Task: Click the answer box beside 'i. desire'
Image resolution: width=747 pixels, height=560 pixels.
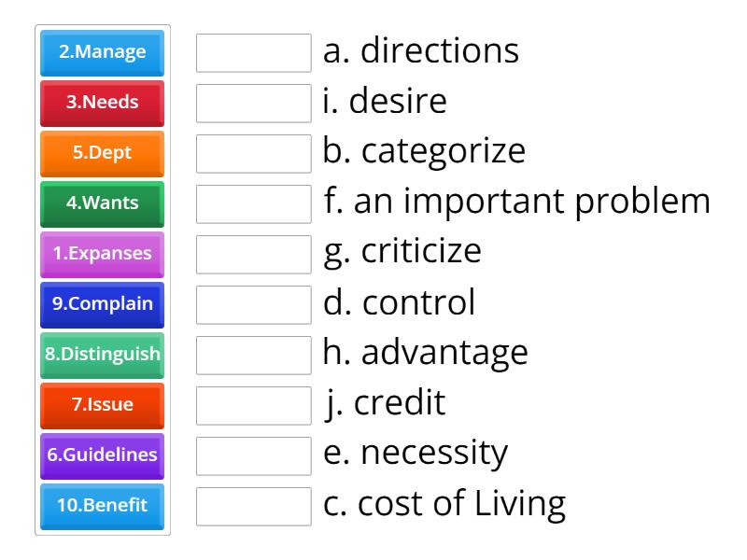Action: pyautogui.click(x=254, y=103)
